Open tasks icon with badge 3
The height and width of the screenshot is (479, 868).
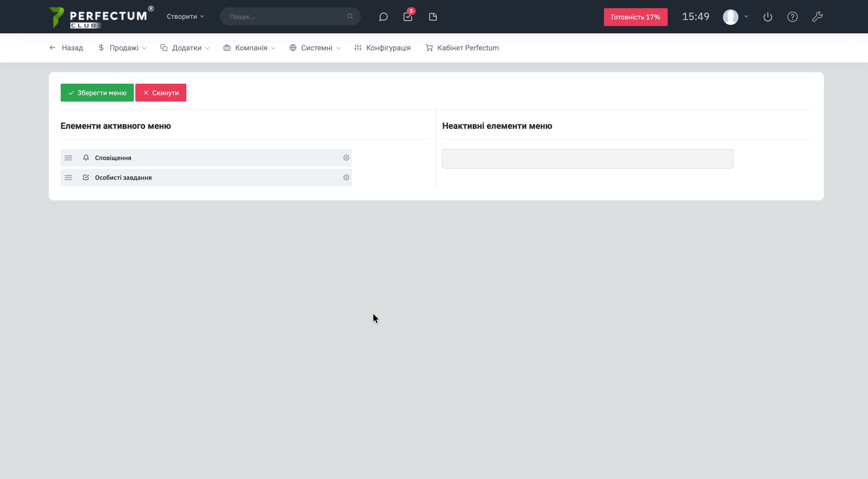pos(408,17)
